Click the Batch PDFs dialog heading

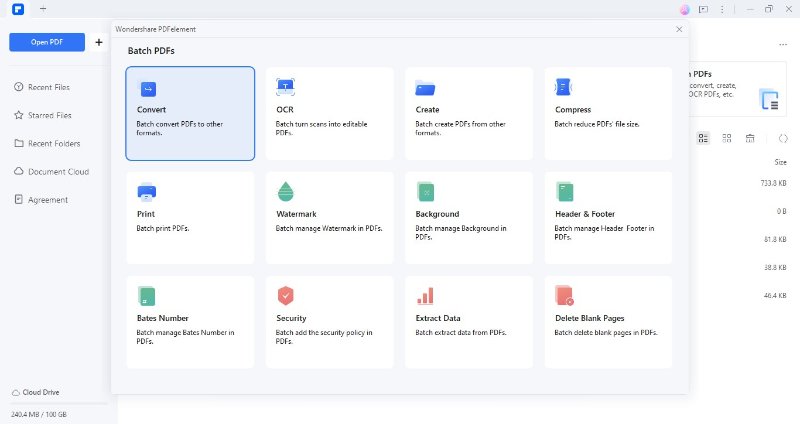point(151,51)
